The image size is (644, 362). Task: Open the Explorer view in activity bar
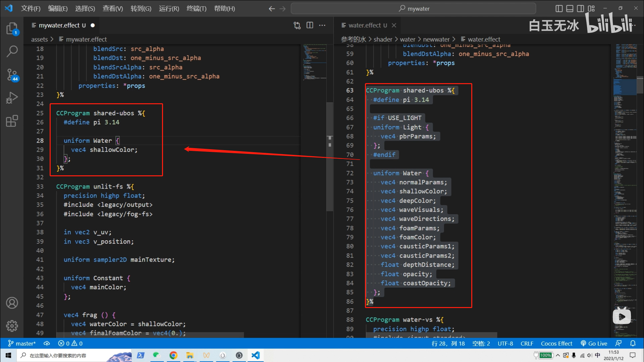12,29
